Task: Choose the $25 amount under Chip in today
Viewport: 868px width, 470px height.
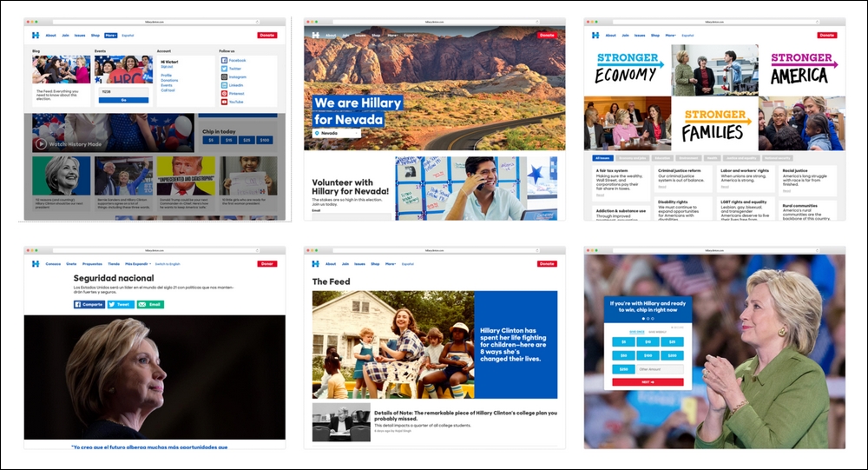Action: 247,140
